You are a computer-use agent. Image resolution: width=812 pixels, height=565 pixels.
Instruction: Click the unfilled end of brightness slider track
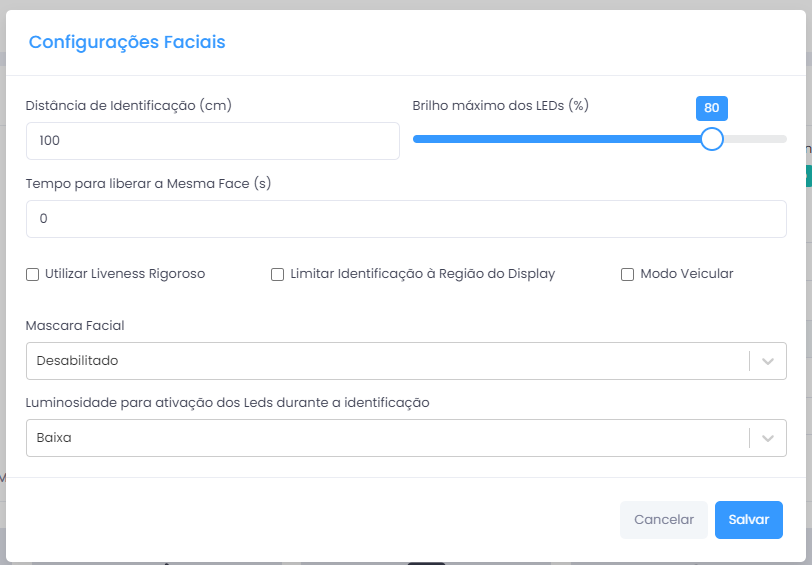pos(755,139)
